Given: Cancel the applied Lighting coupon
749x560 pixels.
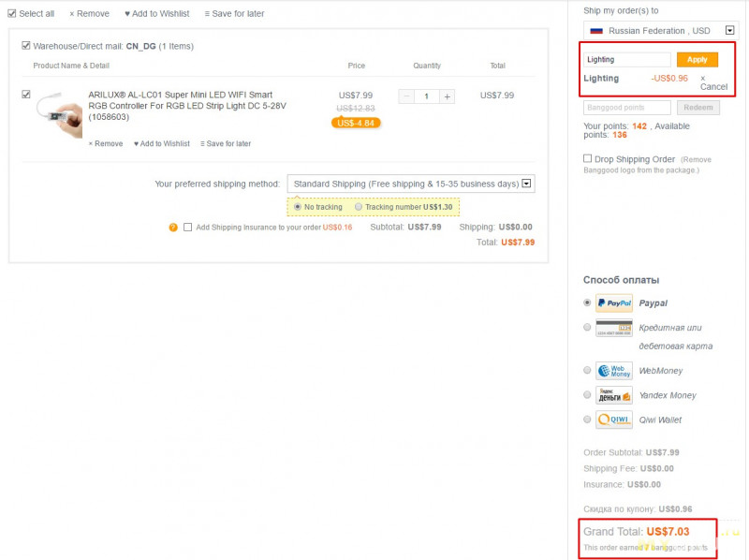Looking at the screenshot, I should click(713, 82).
